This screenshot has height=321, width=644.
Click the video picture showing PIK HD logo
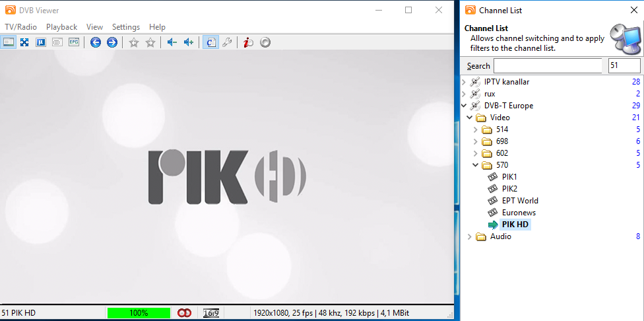tap(227, 178)
